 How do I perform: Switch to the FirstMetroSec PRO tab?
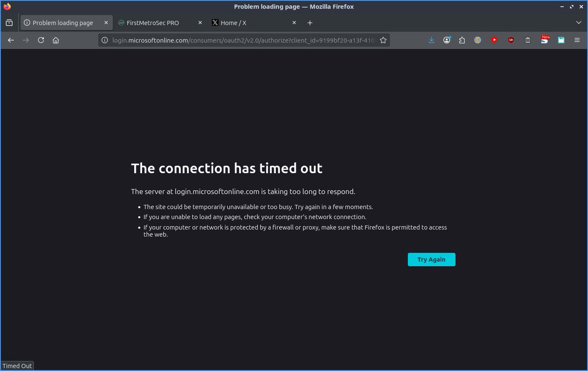(x=160, y=23)
